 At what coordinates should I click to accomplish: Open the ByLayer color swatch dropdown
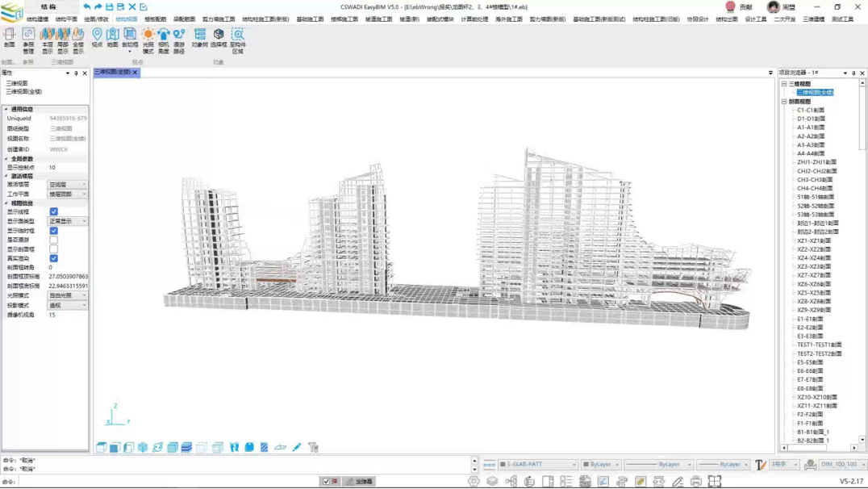pos(600,465)
